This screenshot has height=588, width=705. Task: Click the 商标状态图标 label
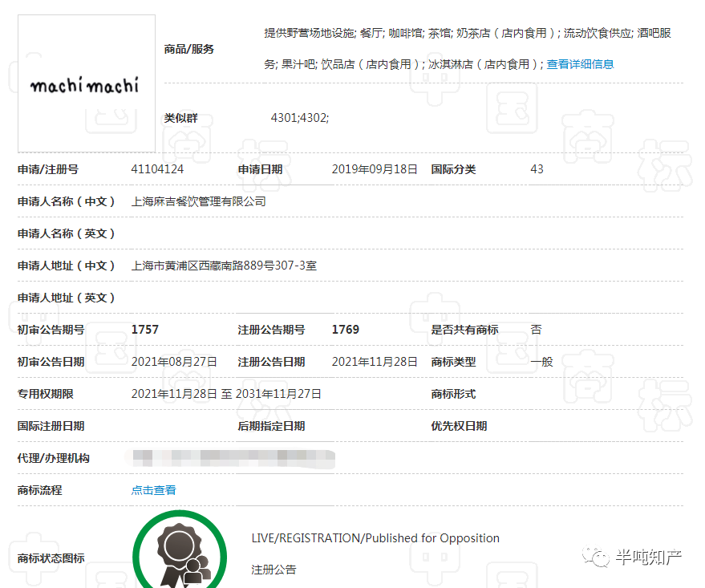51,559
